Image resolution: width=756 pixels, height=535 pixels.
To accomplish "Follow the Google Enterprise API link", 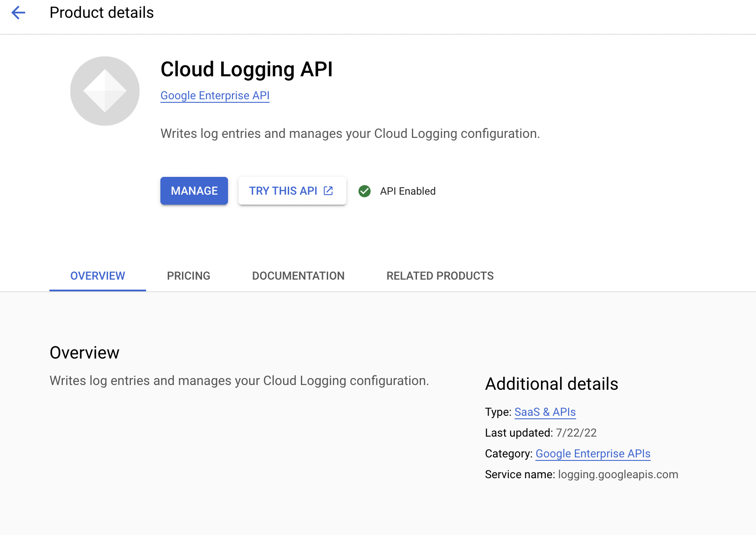I will coord(215,95).
